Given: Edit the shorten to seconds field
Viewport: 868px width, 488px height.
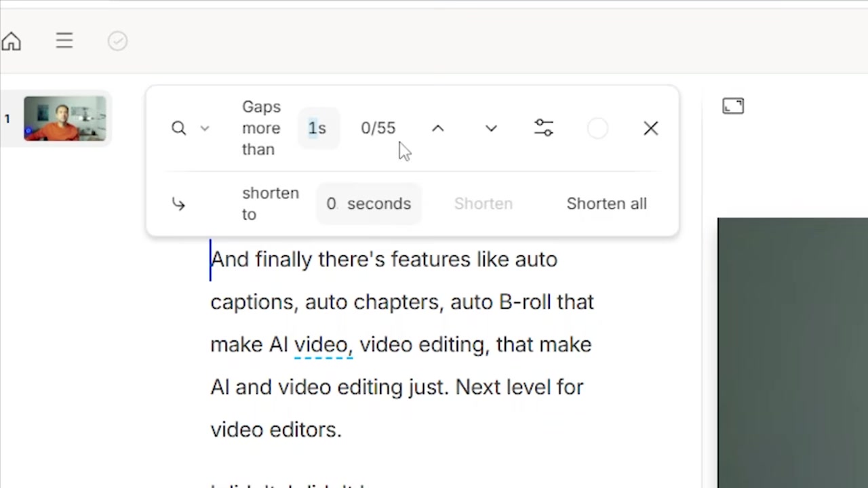Looking at the screenshot, I should pos(369,203).
